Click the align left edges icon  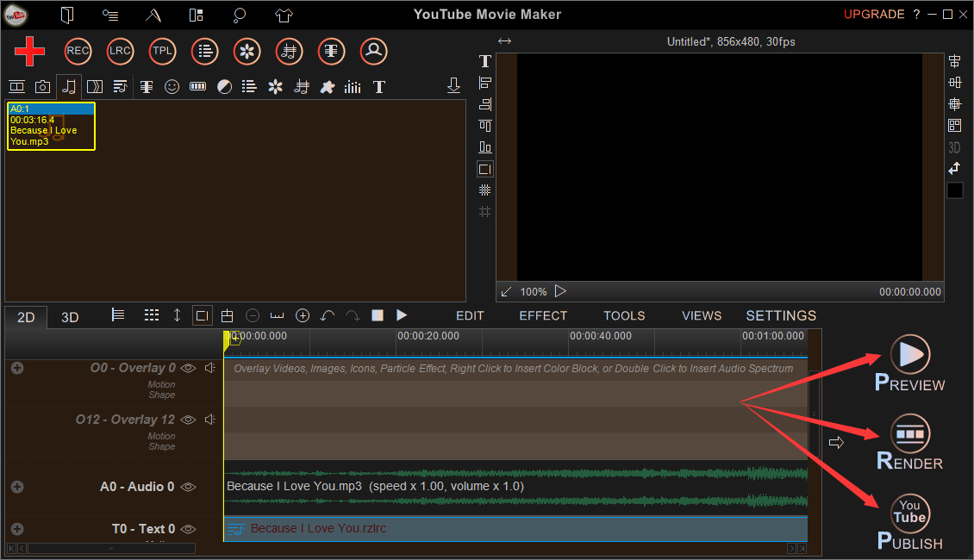485,83
